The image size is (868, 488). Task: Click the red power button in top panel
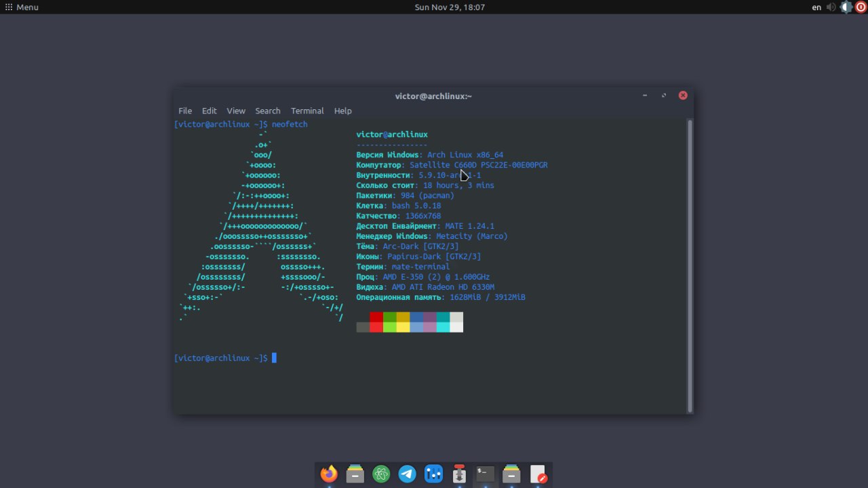coord(861,7)
